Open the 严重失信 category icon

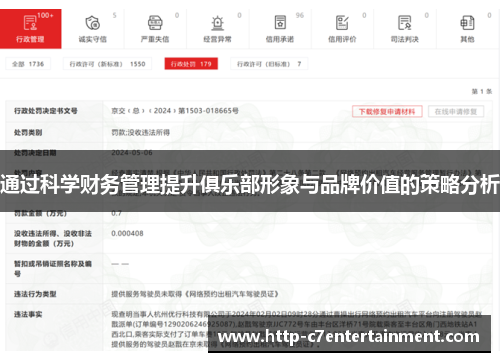155,23
